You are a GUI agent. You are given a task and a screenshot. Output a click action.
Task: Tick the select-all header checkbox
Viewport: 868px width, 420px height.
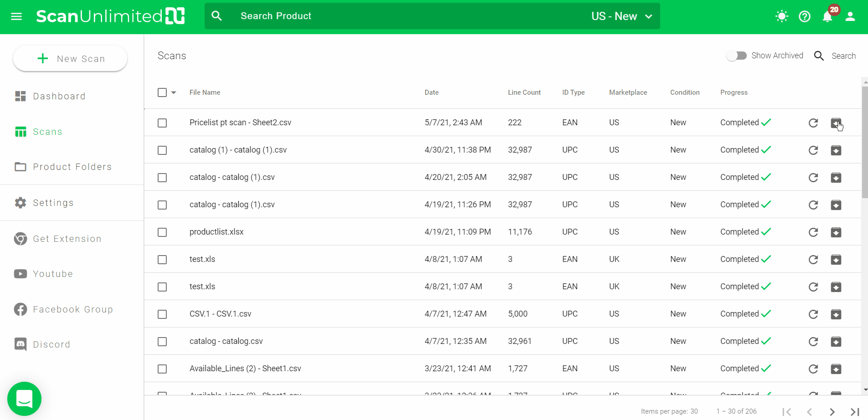[x=162, y=92]
